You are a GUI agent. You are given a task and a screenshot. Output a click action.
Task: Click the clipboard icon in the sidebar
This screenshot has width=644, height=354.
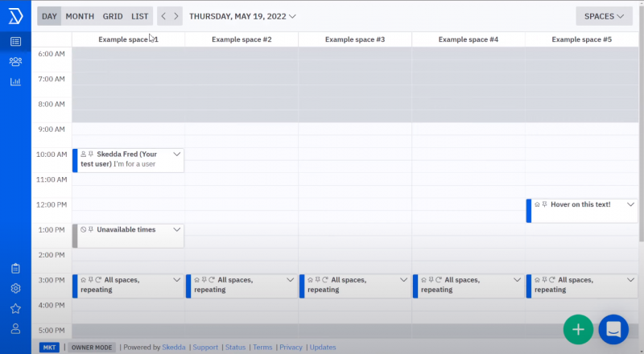(x=15, y=269)
